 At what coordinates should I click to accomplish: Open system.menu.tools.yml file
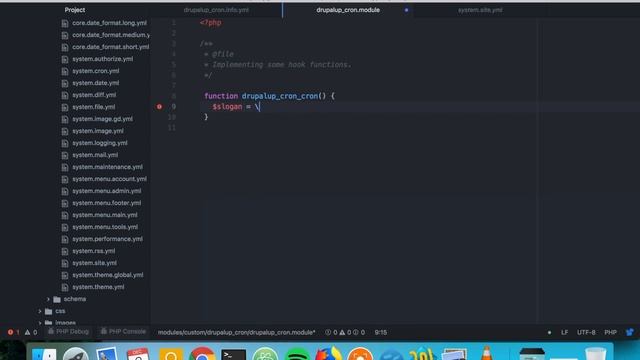tap(105, 227)
